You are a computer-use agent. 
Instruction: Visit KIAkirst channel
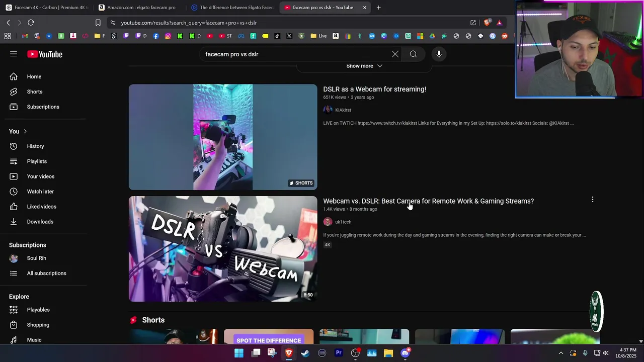coord(343,110)
